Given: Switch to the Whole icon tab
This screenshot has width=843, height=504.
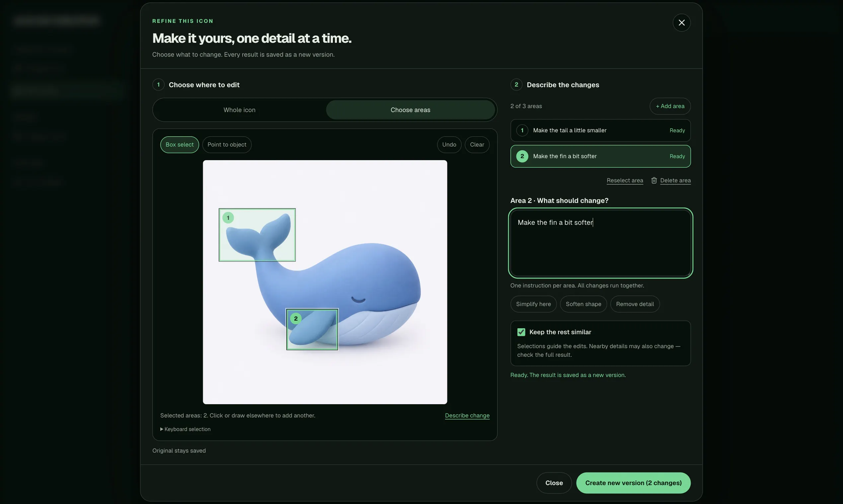Looking at the screenshot, I should 239,110.
